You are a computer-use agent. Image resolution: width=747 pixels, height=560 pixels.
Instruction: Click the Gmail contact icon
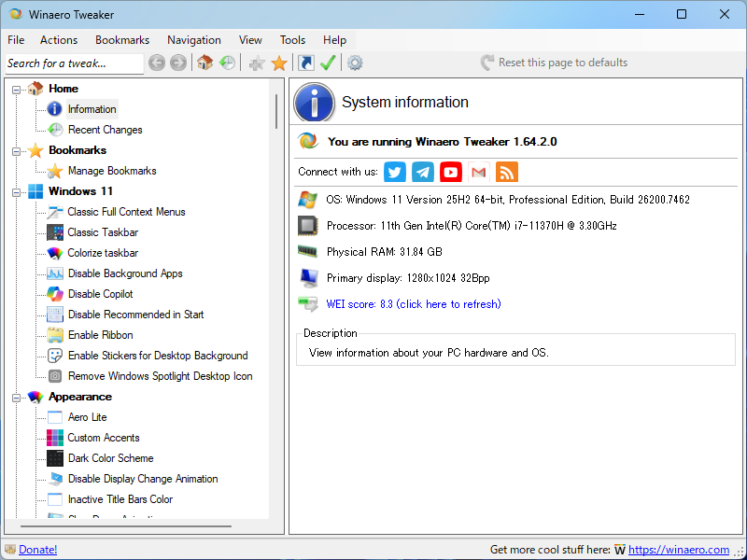click(x=478, y=172)
